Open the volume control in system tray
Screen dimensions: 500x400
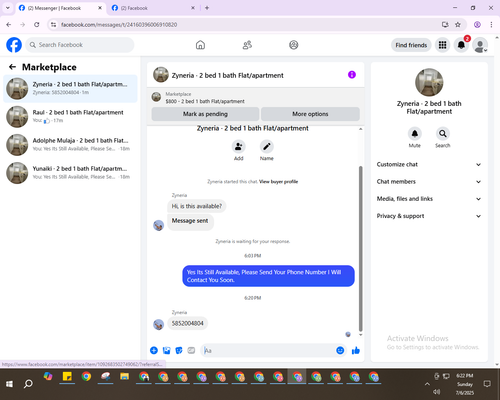(x=437, y=392)
